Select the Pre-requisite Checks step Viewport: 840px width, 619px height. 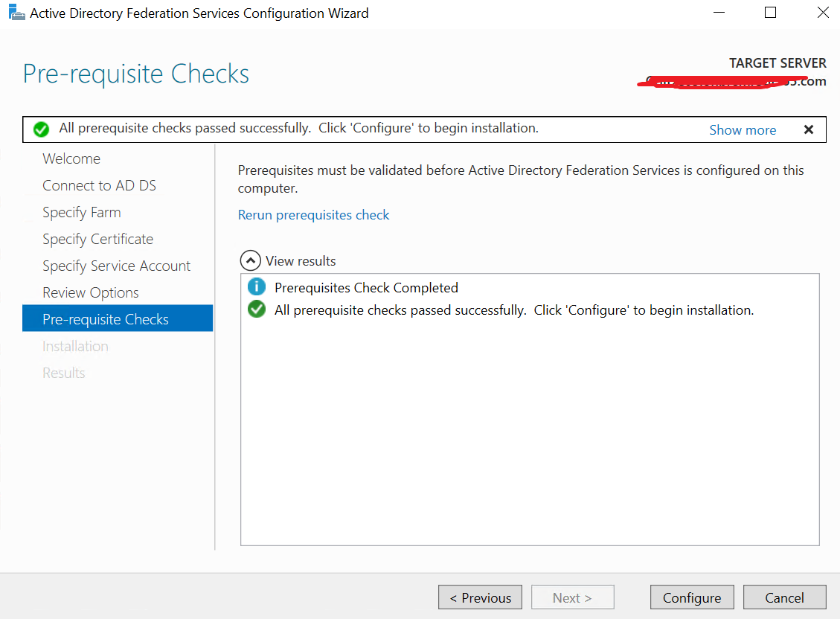click(106, 319)
